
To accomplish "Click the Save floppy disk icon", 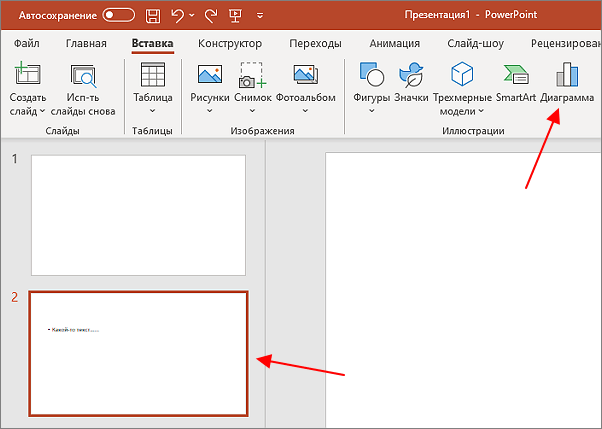I will (x=153, y=16).
